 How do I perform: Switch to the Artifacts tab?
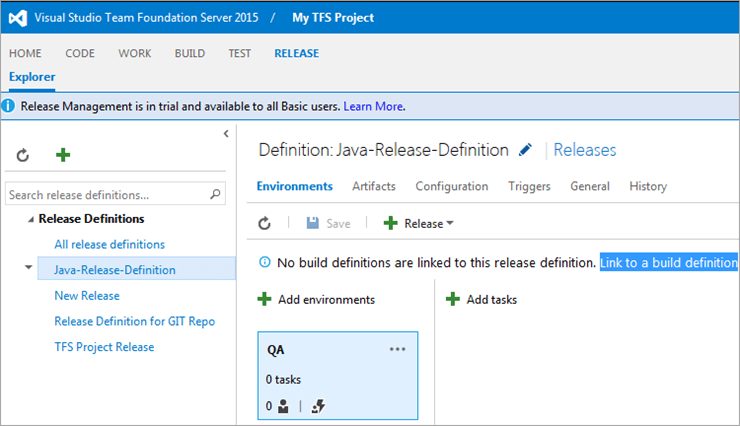coord(373,186)
